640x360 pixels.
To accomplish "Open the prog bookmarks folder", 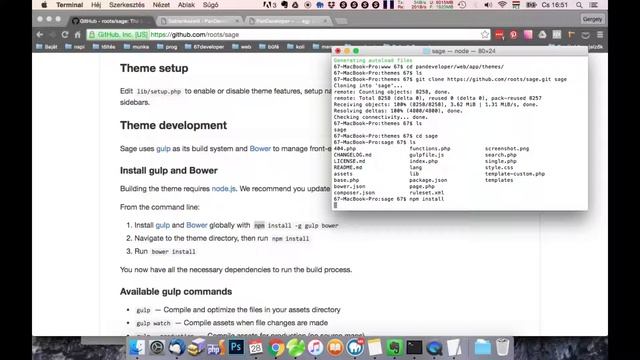I will pos(167,47).
